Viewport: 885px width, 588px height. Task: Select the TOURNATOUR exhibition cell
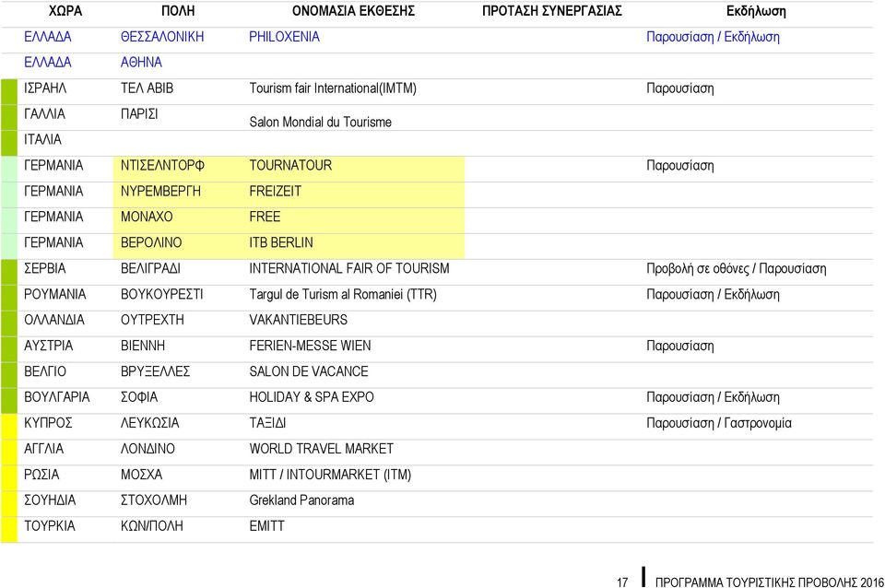pos(290,165)
